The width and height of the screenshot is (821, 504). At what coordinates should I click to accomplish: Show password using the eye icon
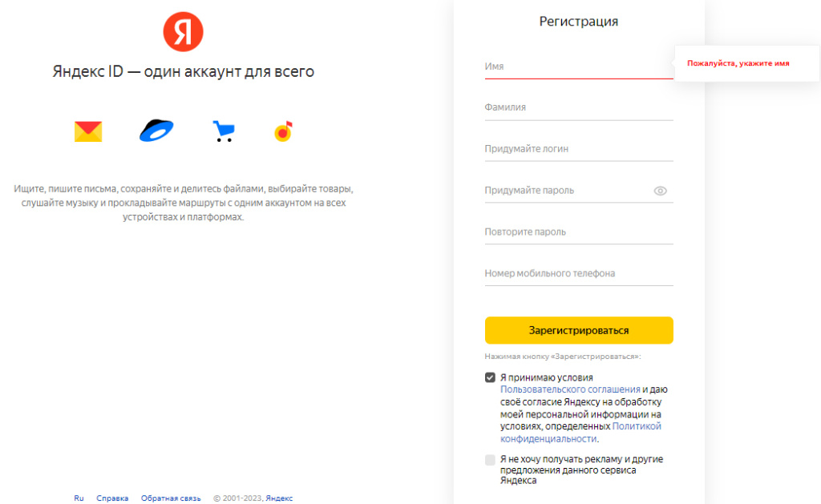click(661, 191)
